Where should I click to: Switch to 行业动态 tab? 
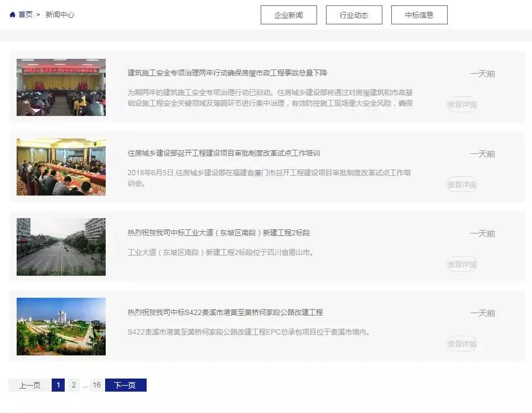coord(354,15)
